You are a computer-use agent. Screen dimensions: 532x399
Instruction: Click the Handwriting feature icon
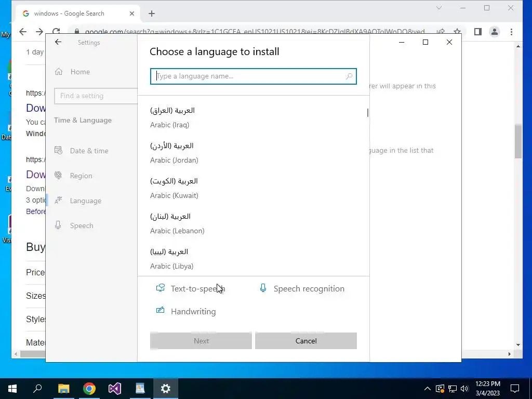[x=160, y=311]
